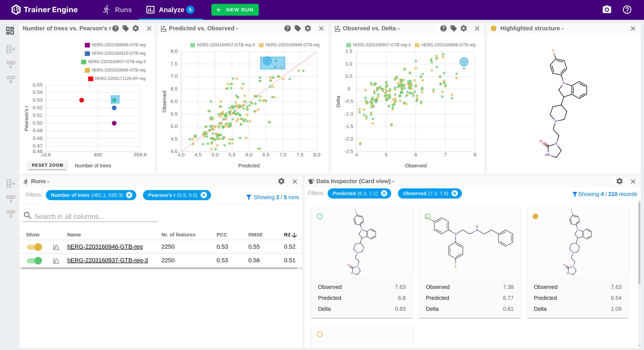The image size is (644, 350).
Task: Expand Predicted vs. Observed panel title dropdown
Action: (x=237, y=29)
